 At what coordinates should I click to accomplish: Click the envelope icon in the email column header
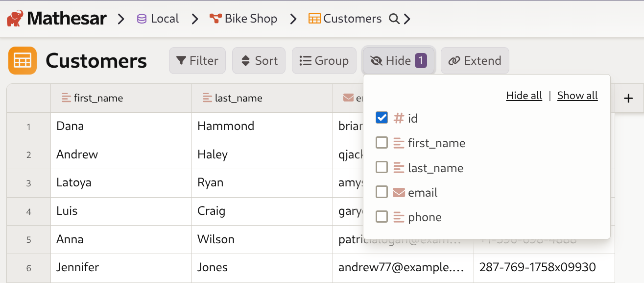348,98
